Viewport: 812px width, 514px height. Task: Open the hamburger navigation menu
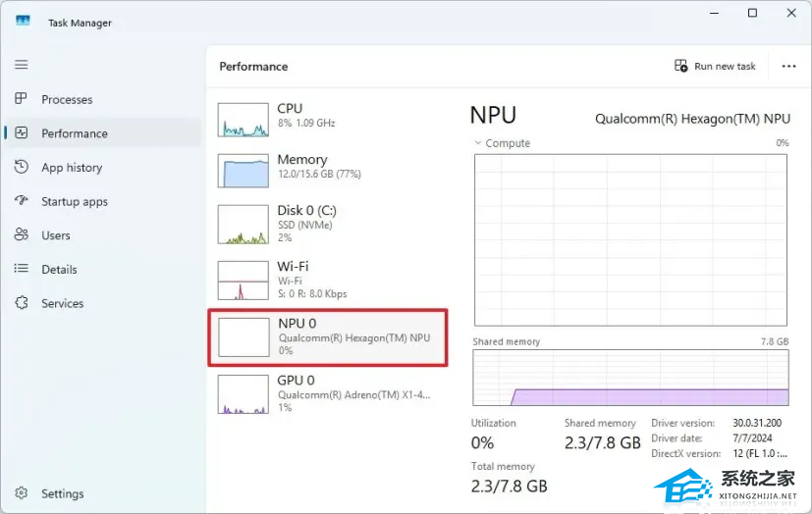coord(22,65)
